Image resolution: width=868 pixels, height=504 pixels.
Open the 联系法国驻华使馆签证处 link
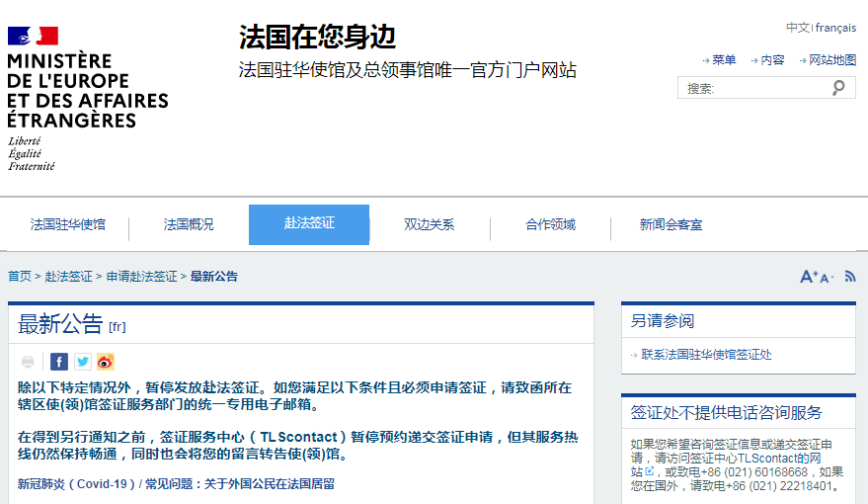(x=706, y=354)
